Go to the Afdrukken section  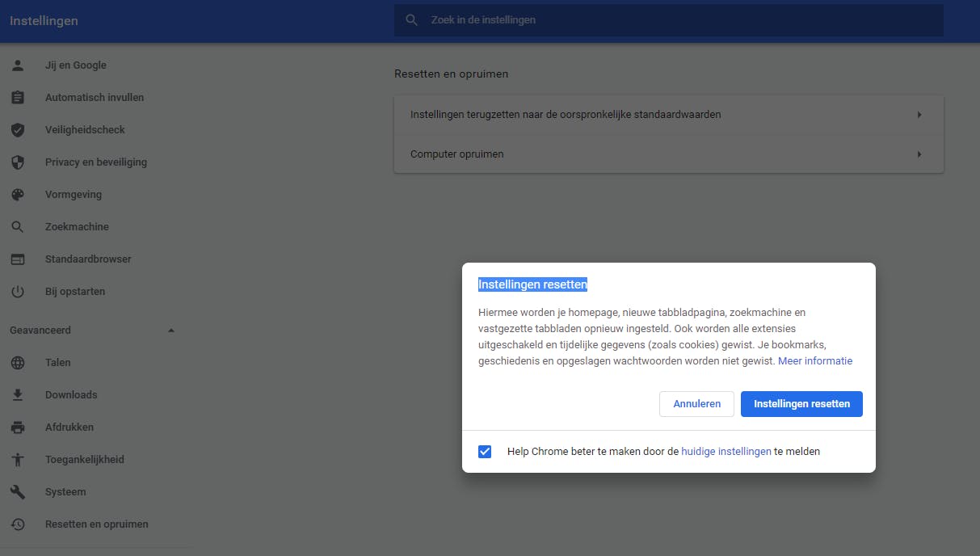tap(69, 428)
